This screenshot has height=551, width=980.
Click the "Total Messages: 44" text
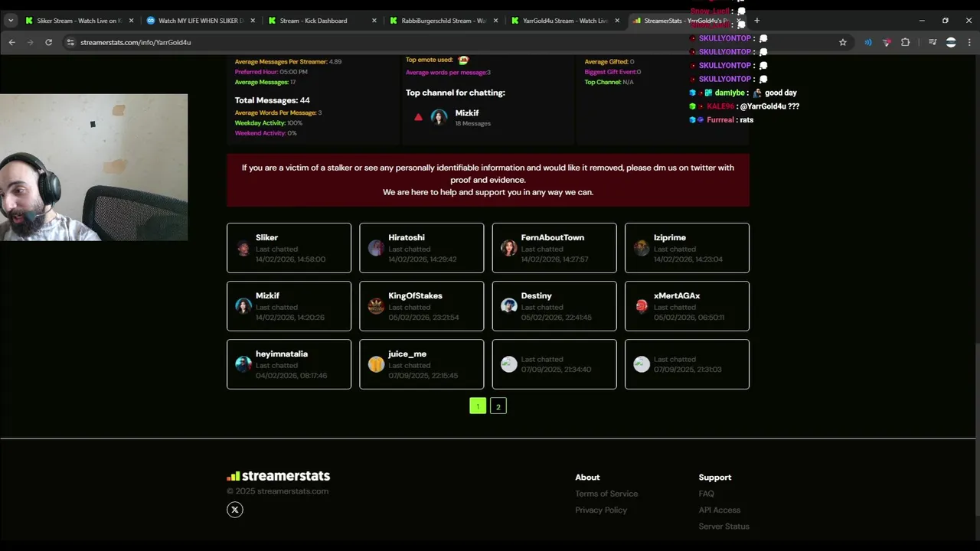[273, 100]
